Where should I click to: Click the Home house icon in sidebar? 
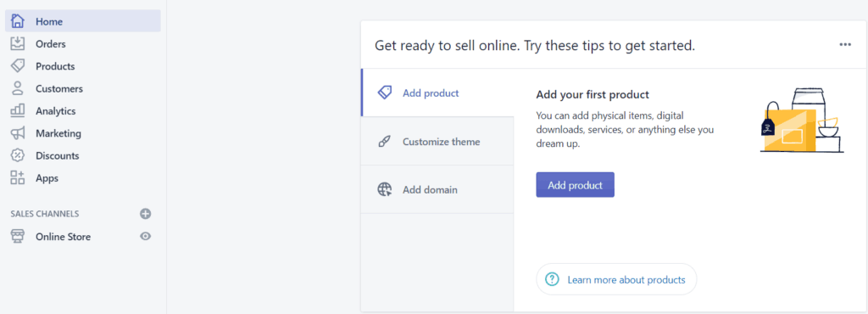click(x=18, y=21)
